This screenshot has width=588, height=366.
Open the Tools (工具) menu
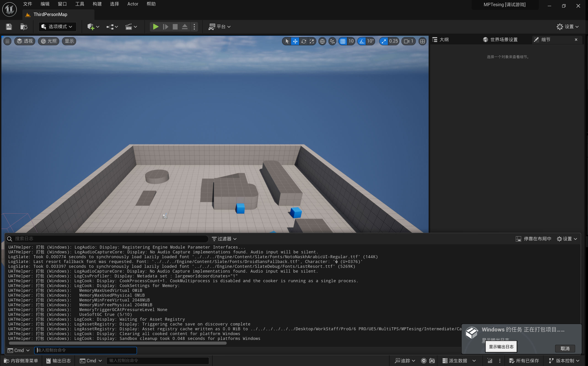tap(80, 4)
